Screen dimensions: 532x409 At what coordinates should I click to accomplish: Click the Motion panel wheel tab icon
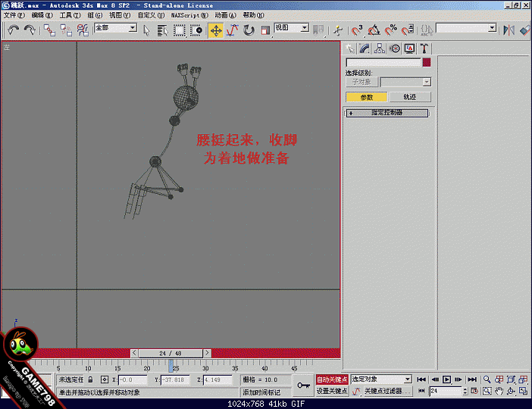pos(394,48)
